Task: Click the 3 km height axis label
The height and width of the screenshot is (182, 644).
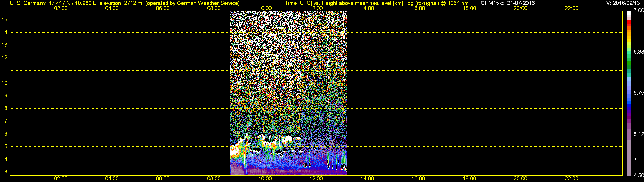Action: coord(6,172)
